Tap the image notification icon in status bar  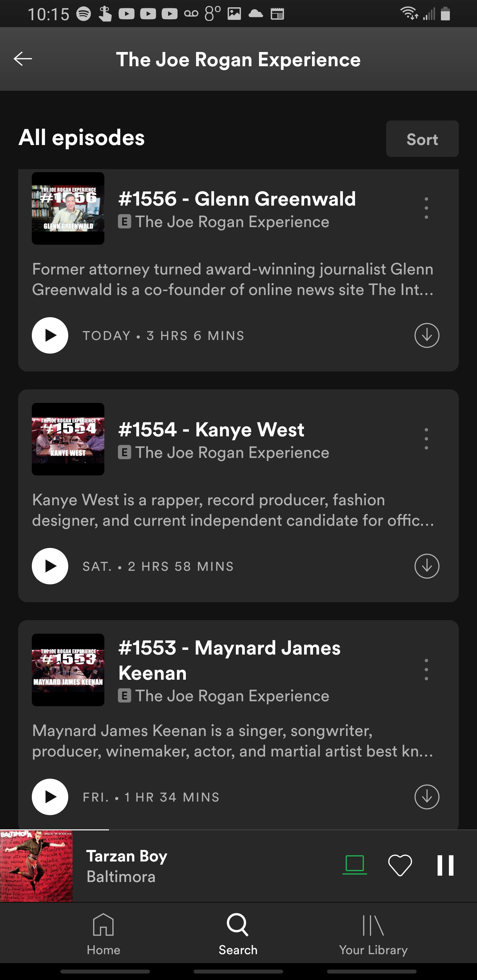point(234,14)
